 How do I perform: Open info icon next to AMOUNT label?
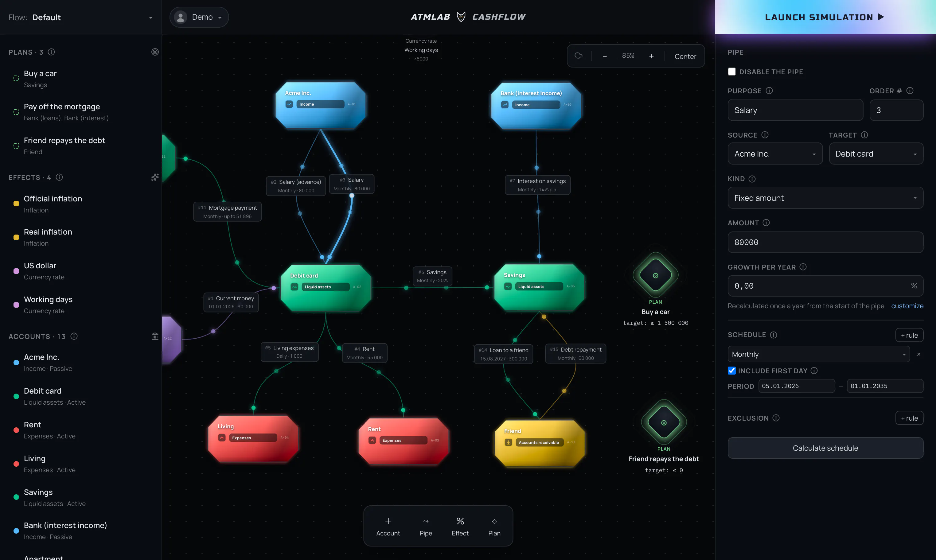click(x=766, y=223)
